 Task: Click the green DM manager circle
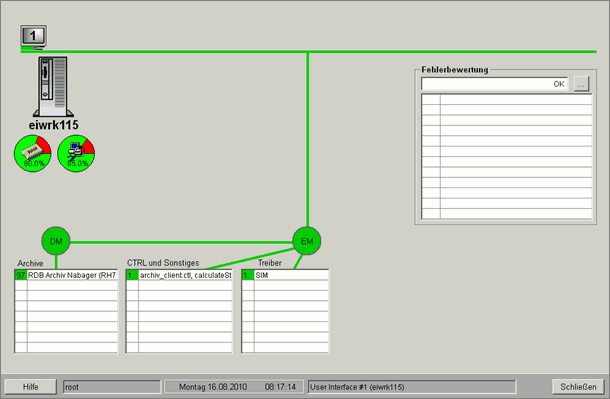(x=56, y=241)
